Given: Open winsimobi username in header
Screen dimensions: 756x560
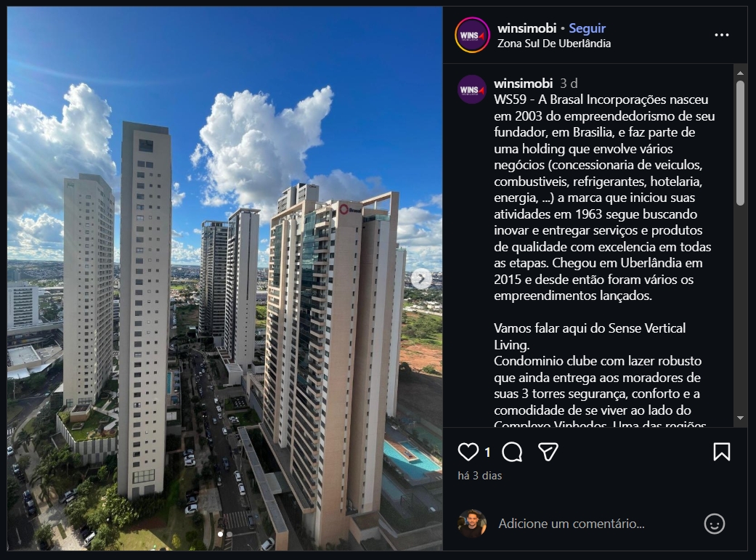Looking at the screenshot, I should 527,28.
